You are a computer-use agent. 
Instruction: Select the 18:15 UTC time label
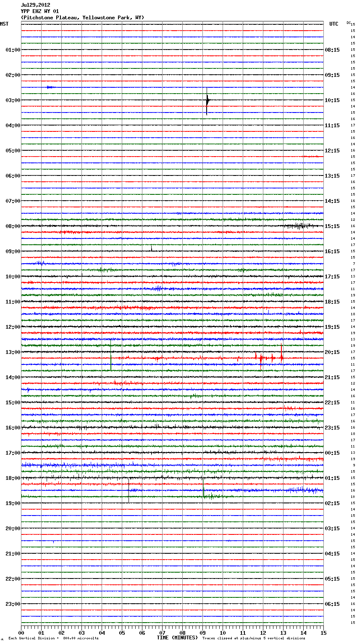click(x=332, y=302)
